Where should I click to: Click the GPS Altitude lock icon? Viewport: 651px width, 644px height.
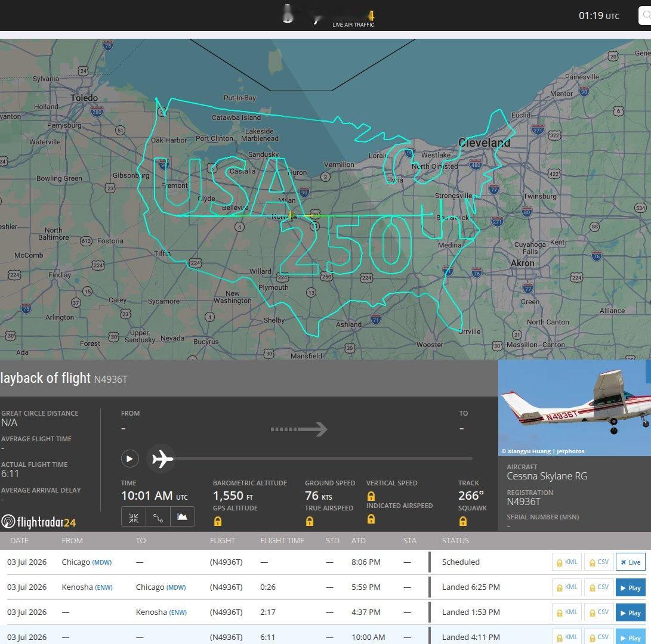pyautogui.click(x=218, y=521)
